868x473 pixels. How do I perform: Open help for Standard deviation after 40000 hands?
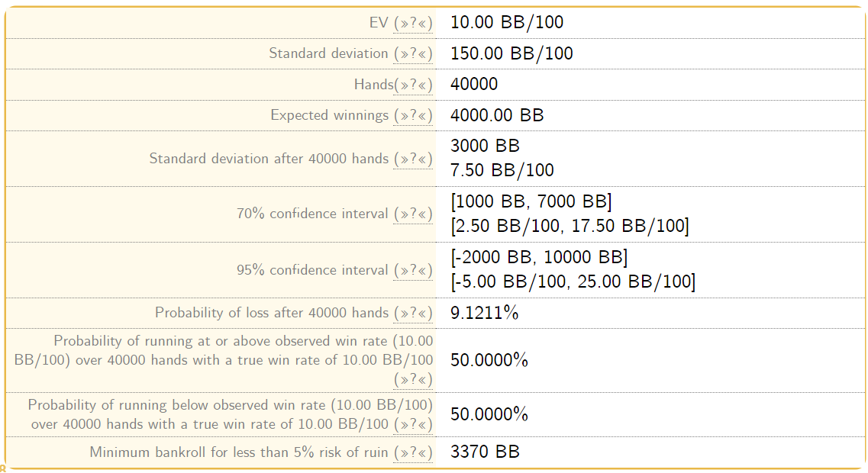pos(413,159)
